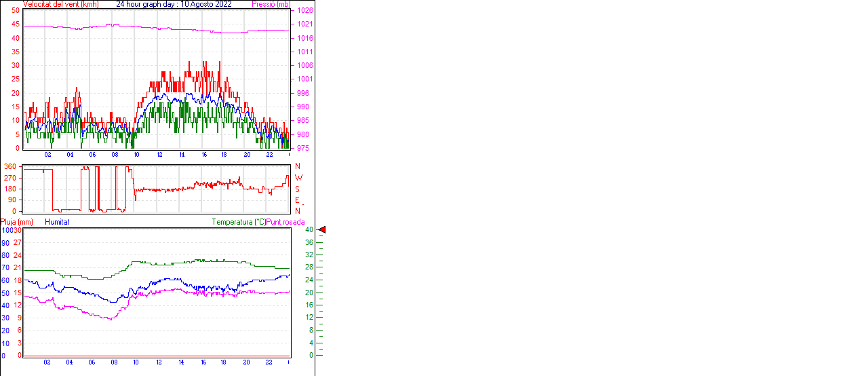The image size is (868, 376).
Task: Click the 28 tick on green temperature scale
Action: click(x=309, y=267)
